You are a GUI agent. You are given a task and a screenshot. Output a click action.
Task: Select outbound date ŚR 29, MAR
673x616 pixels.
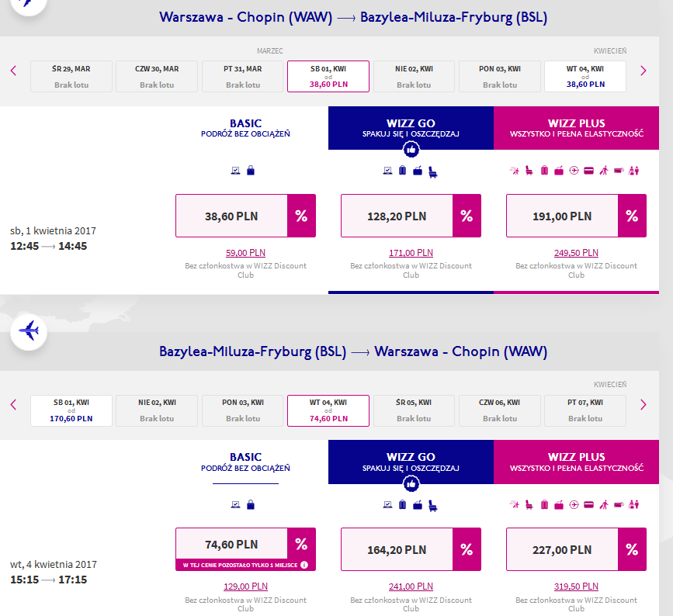(71, 76)
